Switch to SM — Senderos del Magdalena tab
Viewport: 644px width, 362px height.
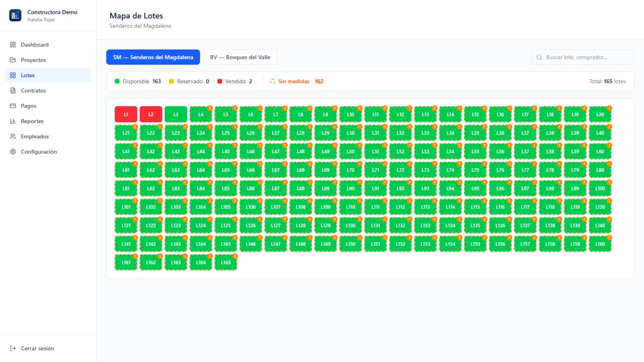pyautogui.click(x=153, y=57)
